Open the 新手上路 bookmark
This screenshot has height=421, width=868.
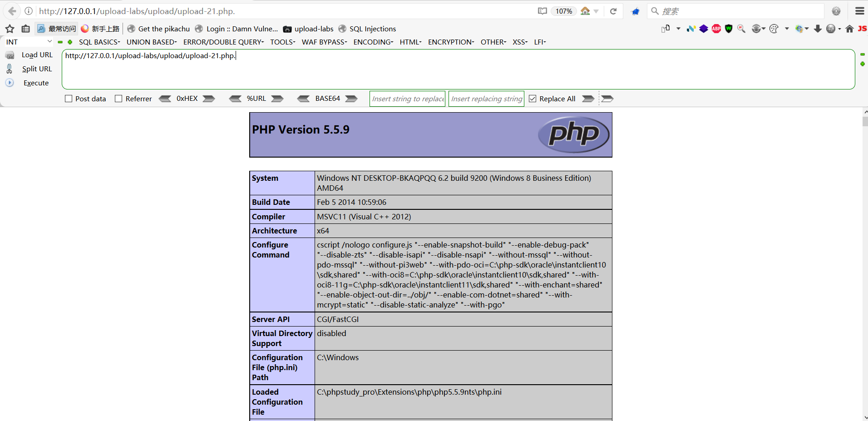pos(100,29)
